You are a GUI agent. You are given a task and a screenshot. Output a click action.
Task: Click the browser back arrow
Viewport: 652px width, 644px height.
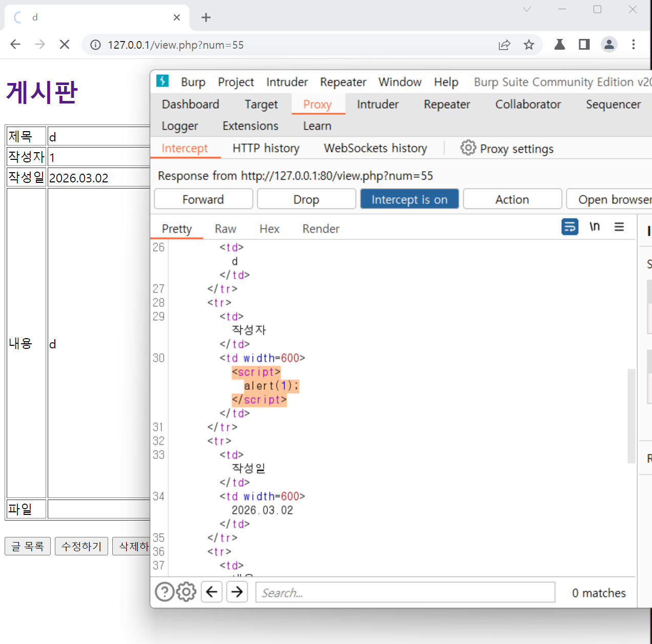coord(15,45)
